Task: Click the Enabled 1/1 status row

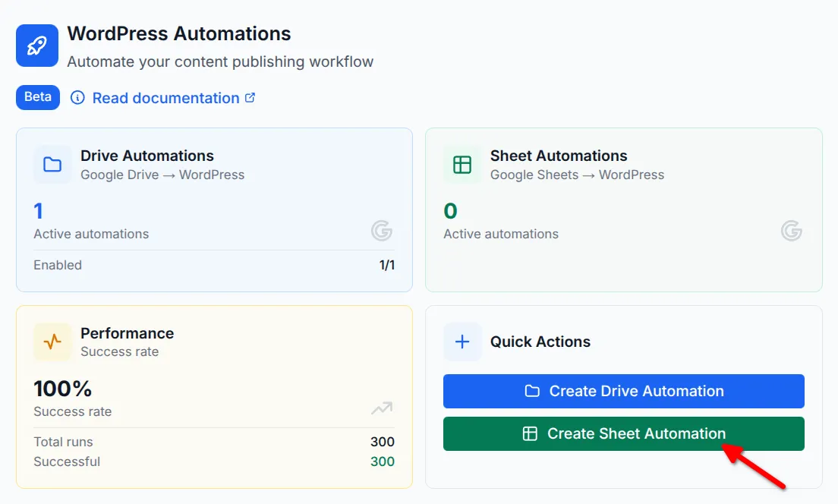Action: click(213, 265)
